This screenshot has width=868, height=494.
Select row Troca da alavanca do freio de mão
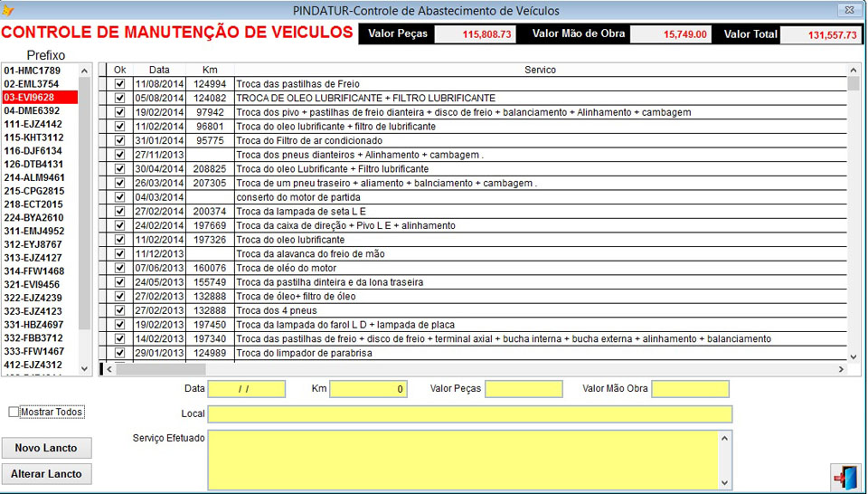pos(473,253)
